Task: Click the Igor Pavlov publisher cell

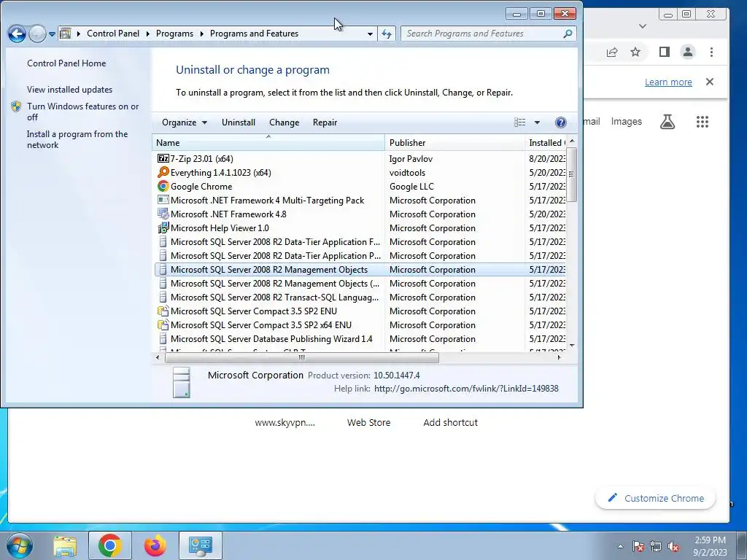Action: click(x=411, y=158)
